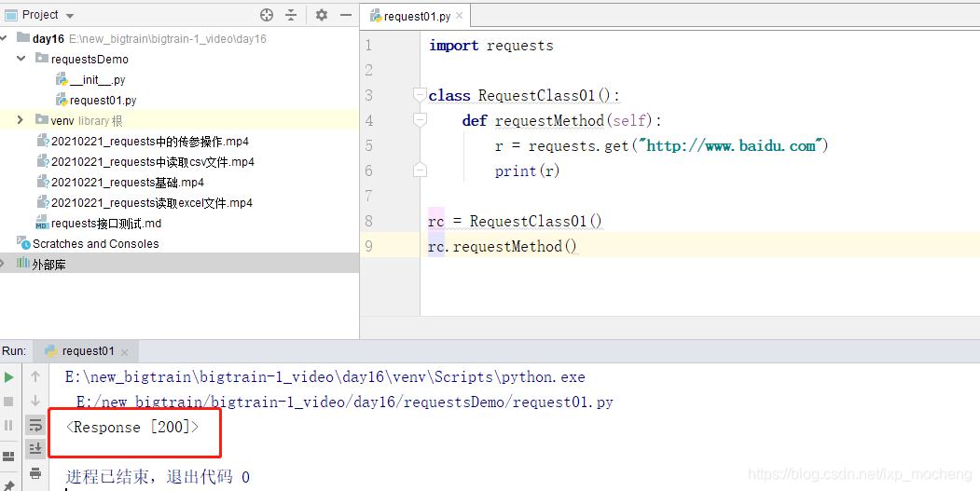Collapse the requestsDemo folder
The height and width of the screenshot is (491, 980).
coord(21,59)
